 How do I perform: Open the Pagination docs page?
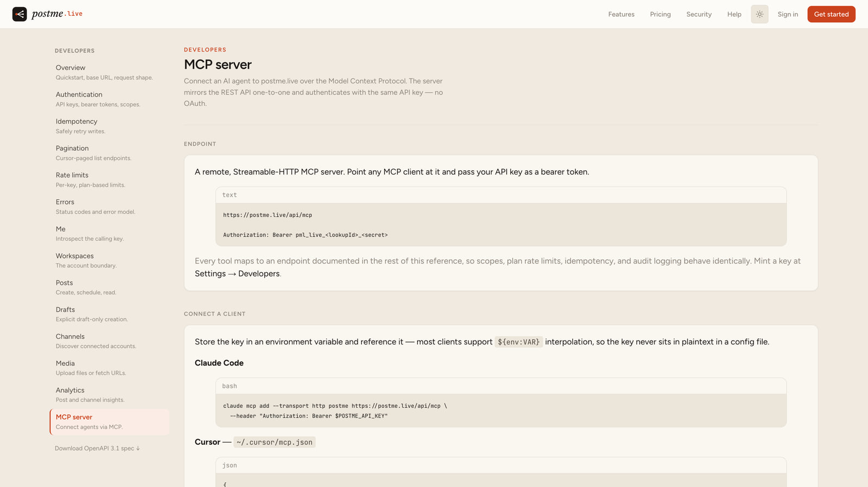(x=109, y=153)
